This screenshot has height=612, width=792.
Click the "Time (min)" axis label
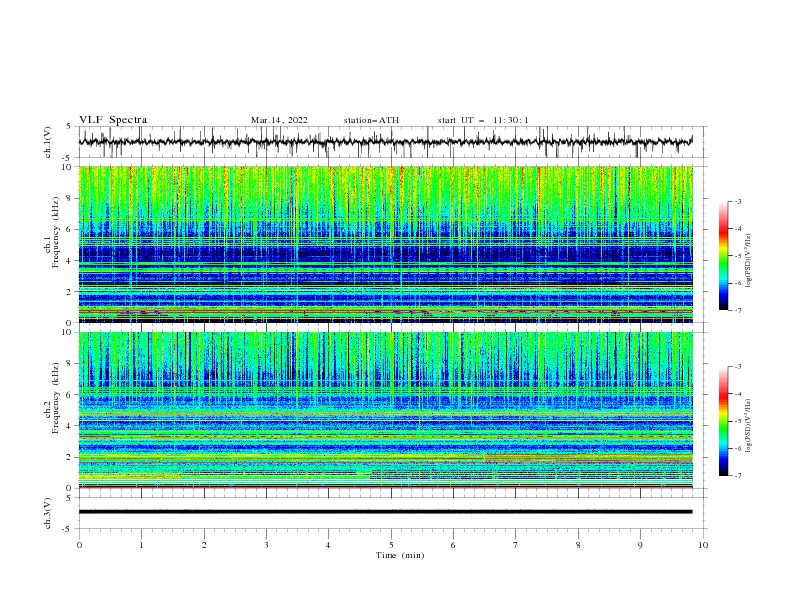400,555
